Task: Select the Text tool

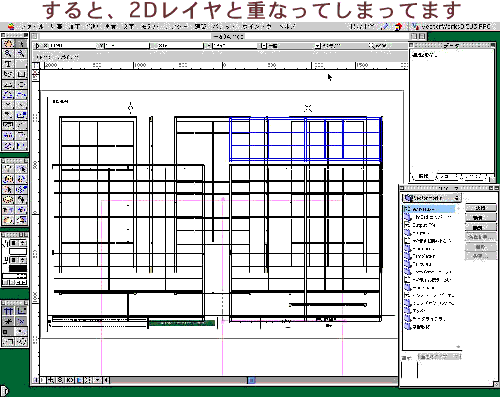Action: pos(8,64)
